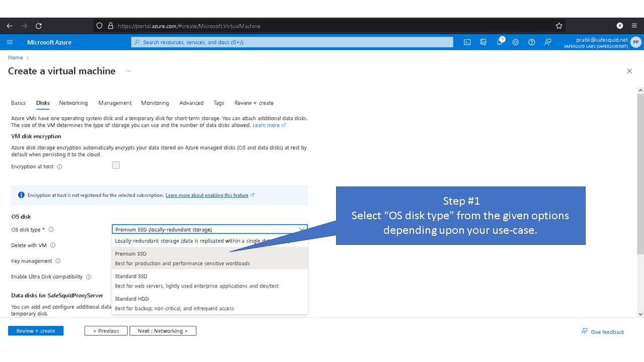This screenshot has width=644, height=362.
Task: Switch to the Disks tab
Action: coord(43,103)
